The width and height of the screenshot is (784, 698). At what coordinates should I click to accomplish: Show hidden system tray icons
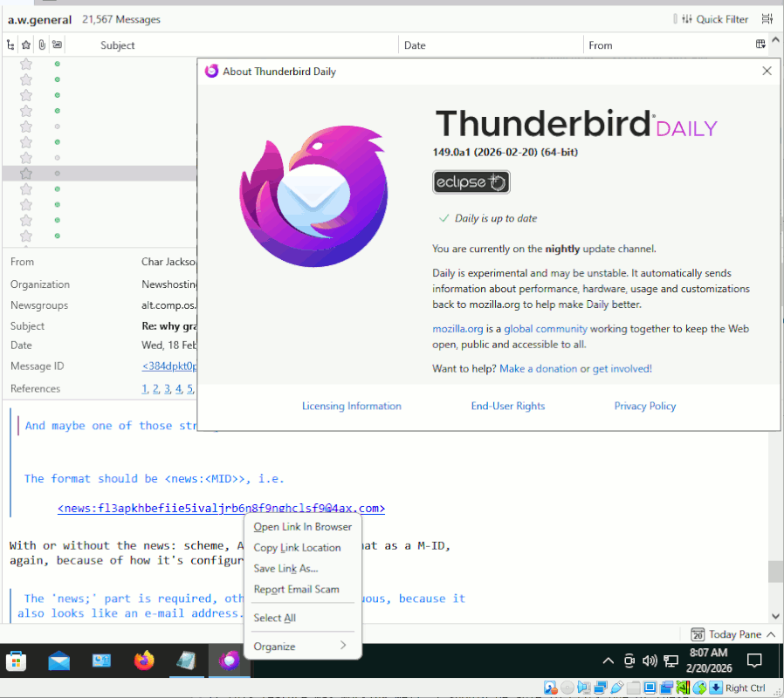tap(608, 661)
